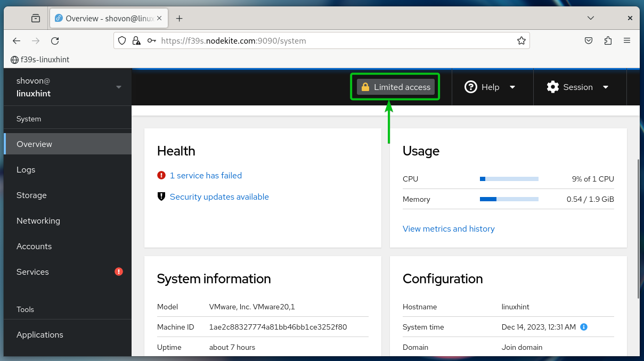
Task: Close the browser window
Action: (630, 18)
